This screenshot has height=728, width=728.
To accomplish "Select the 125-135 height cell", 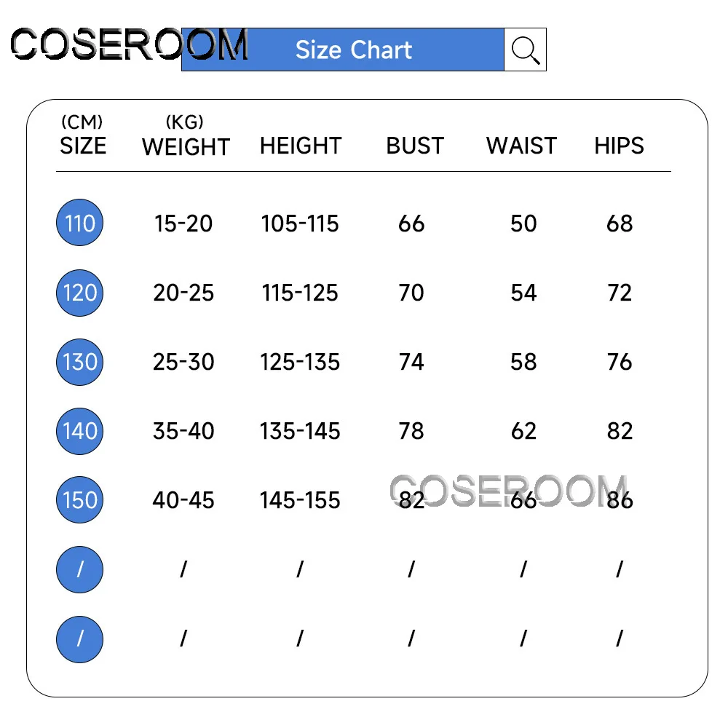I will [x=300, y=362].
